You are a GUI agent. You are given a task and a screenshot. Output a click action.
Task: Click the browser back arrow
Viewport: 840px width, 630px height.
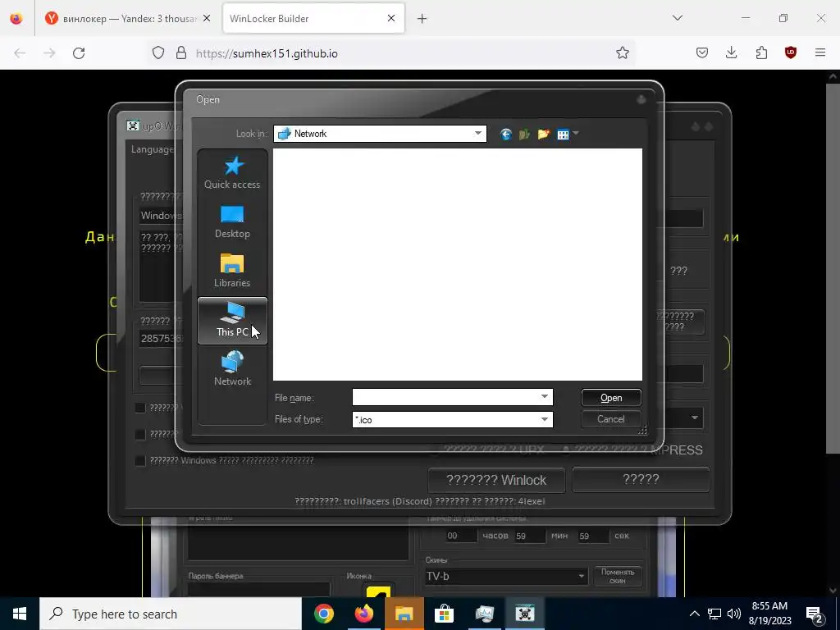20,53
